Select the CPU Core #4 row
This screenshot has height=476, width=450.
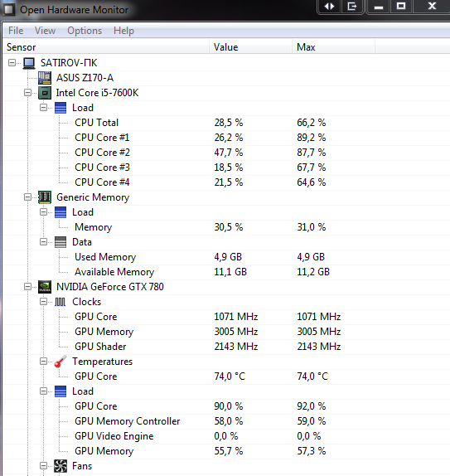point(226,182)
